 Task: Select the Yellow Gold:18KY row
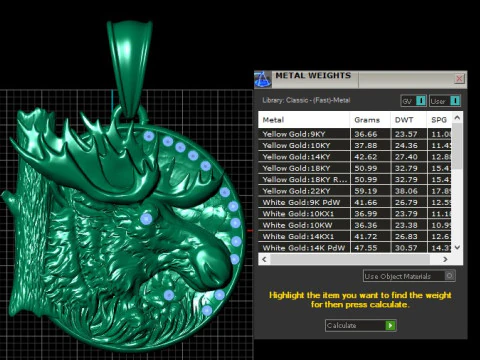pyautogui.click(x=355, y=168)
